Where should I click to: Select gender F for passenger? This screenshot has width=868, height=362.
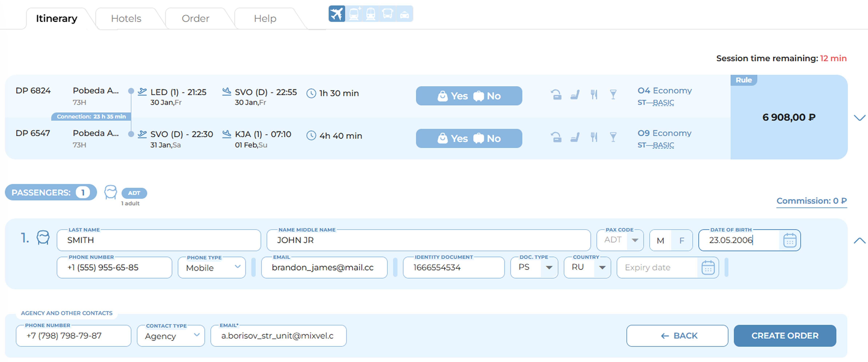coord(682,240)
